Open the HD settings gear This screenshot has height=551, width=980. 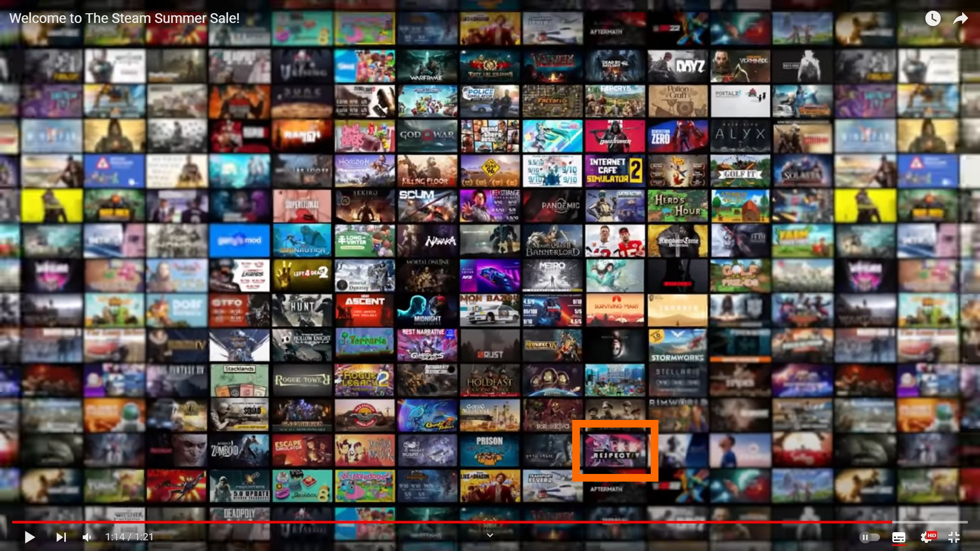click(926, 537)
